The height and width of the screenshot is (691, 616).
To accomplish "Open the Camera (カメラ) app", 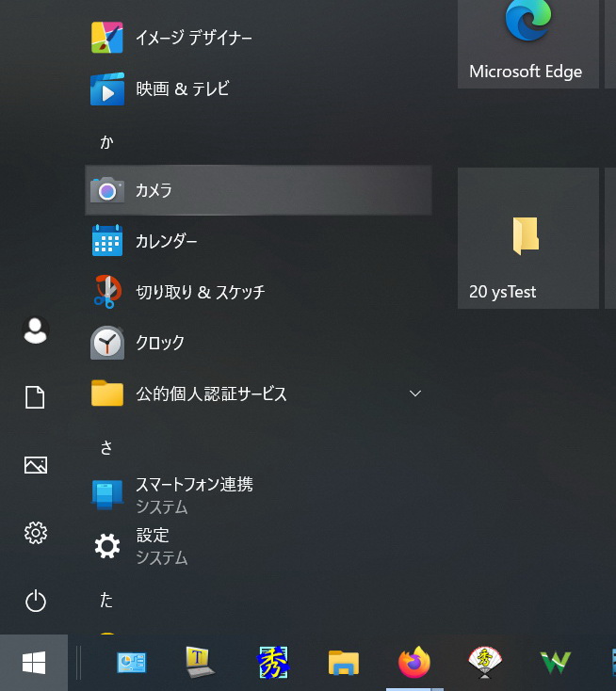I will tap(257, 190).
